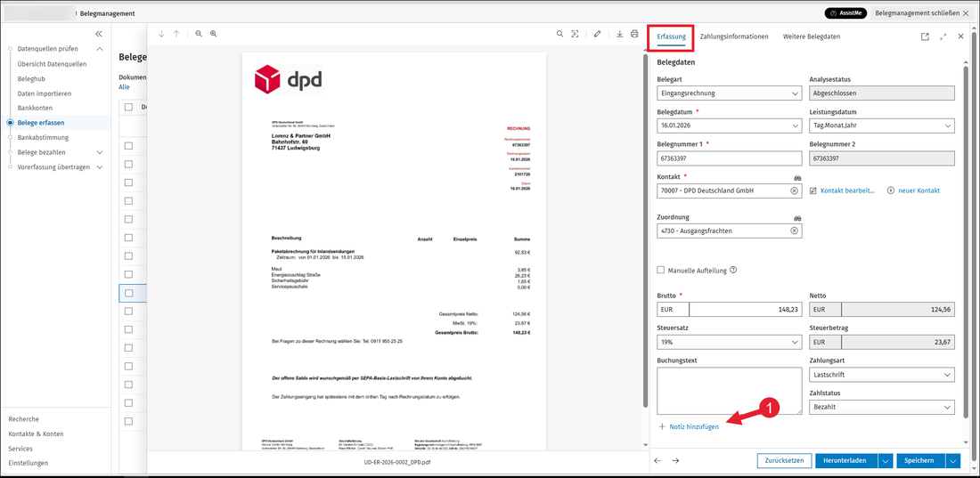Open Bankabstimmung in sidebar

[43, 137]
